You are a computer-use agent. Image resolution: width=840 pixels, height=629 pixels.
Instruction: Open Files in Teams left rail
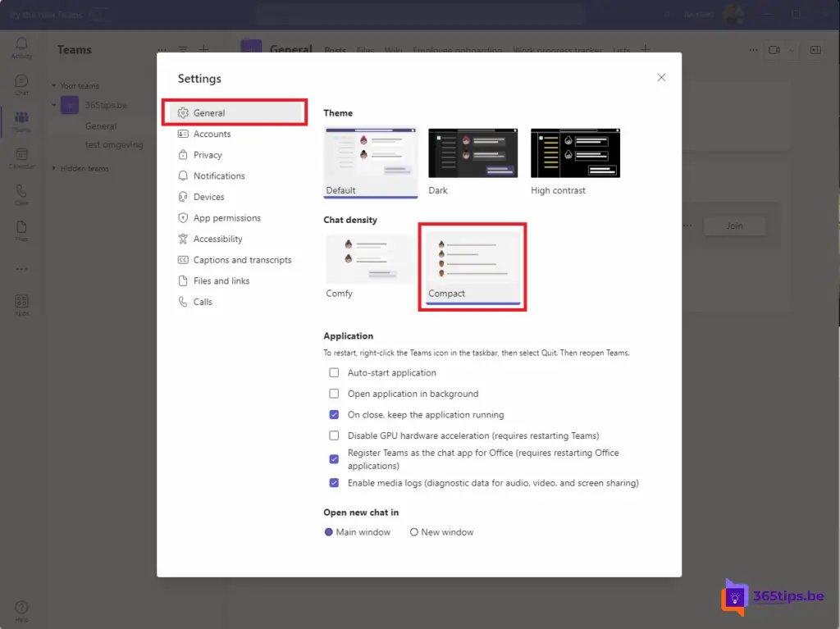point(21,231)
